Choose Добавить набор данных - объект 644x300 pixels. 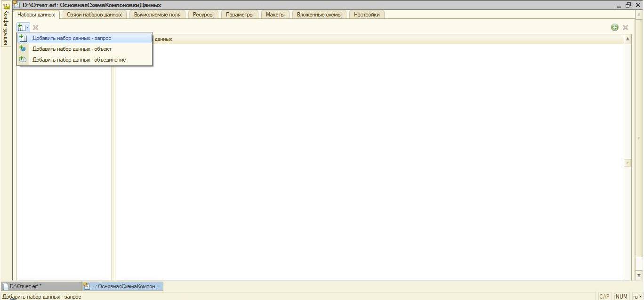pyautogui.click(x=72, y=49)
